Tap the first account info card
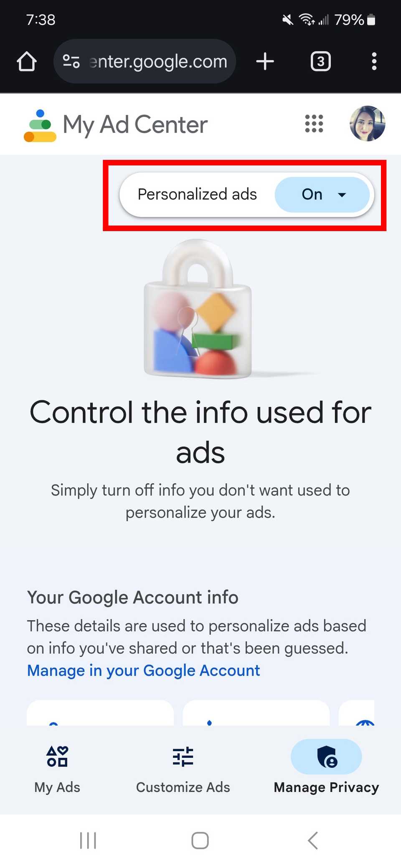The width and height of the screenshot is (401, 868). coord(100,713)
